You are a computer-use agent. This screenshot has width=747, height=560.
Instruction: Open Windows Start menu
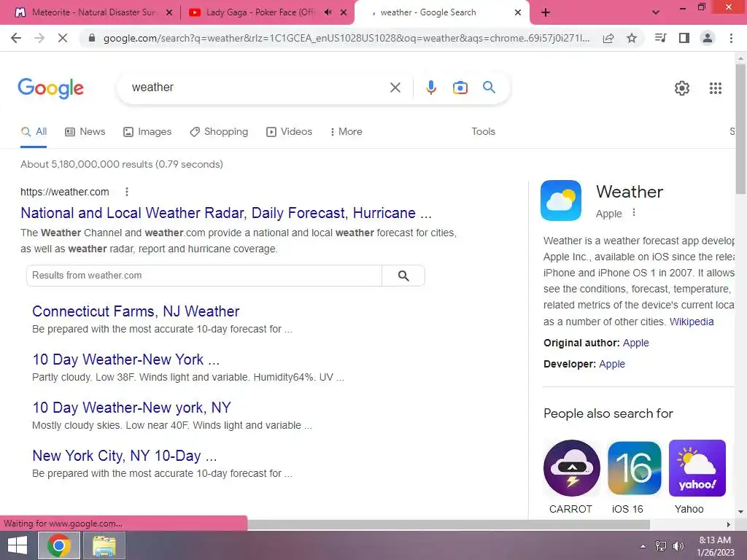(18, 545)
